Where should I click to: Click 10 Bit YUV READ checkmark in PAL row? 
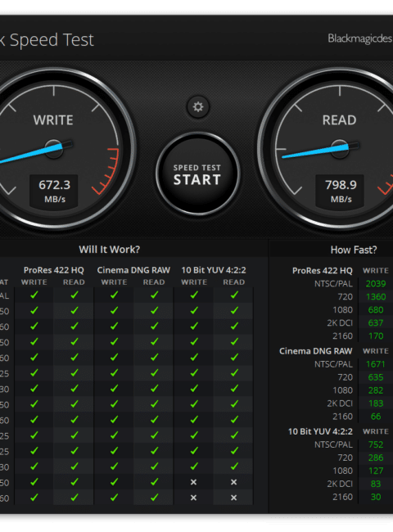[x=234, y=295]
